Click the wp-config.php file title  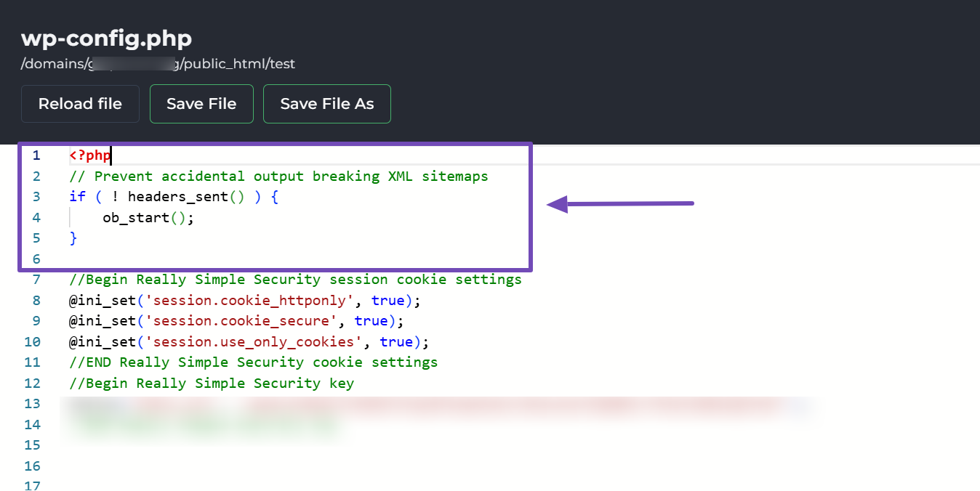106,38
